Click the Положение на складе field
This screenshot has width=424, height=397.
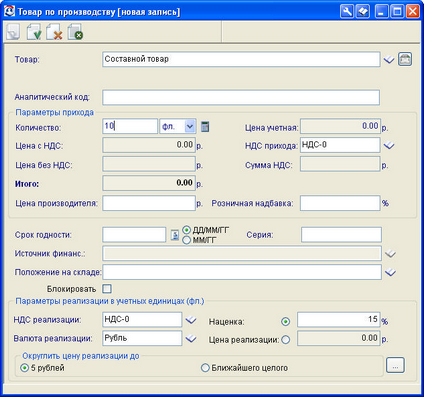(242, 272)
